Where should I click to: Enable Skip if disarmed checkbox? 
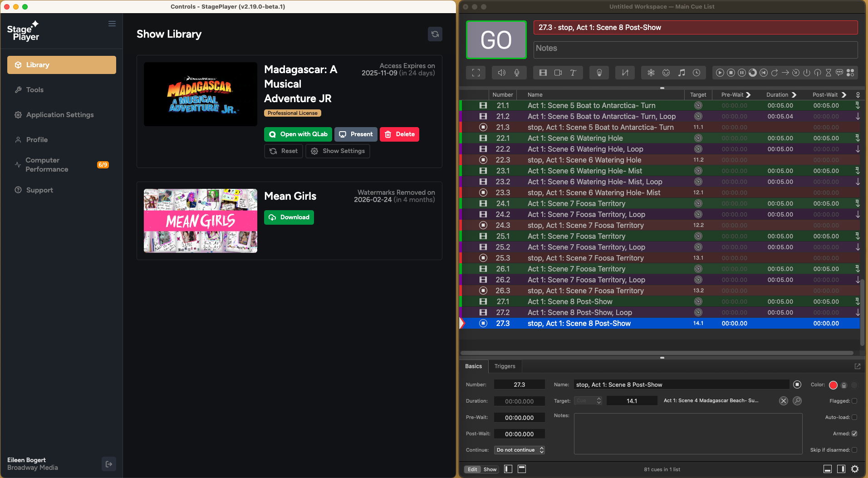coord(854,450)
